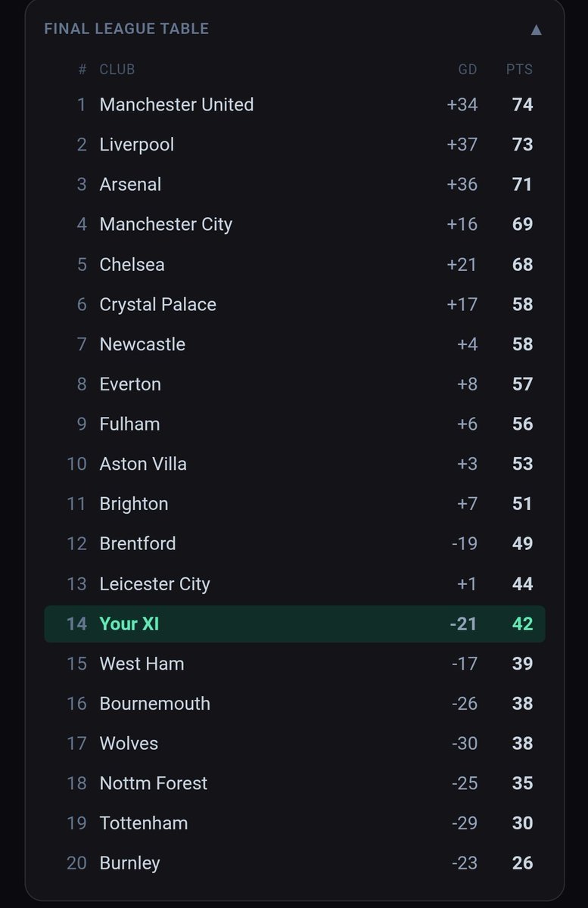
Task: Select the West Ham row
Action: click(294, 664)
